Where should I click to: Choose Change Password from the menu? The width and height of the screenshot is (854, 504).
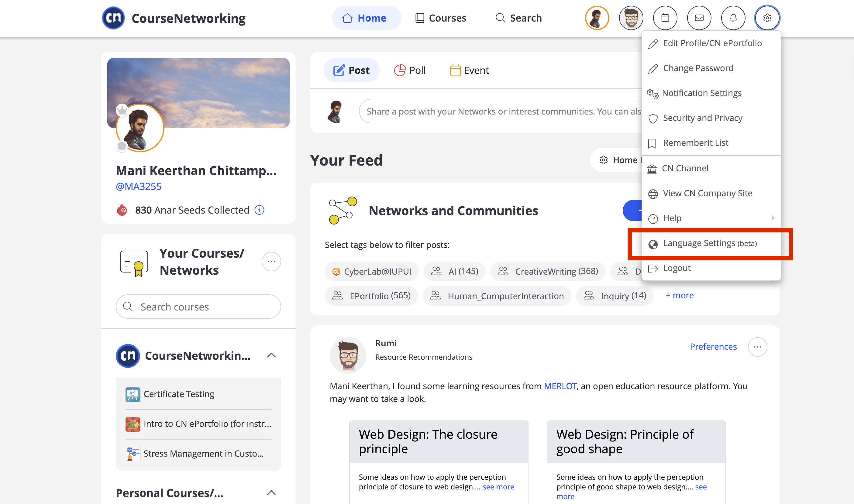[x=711, y=68]
